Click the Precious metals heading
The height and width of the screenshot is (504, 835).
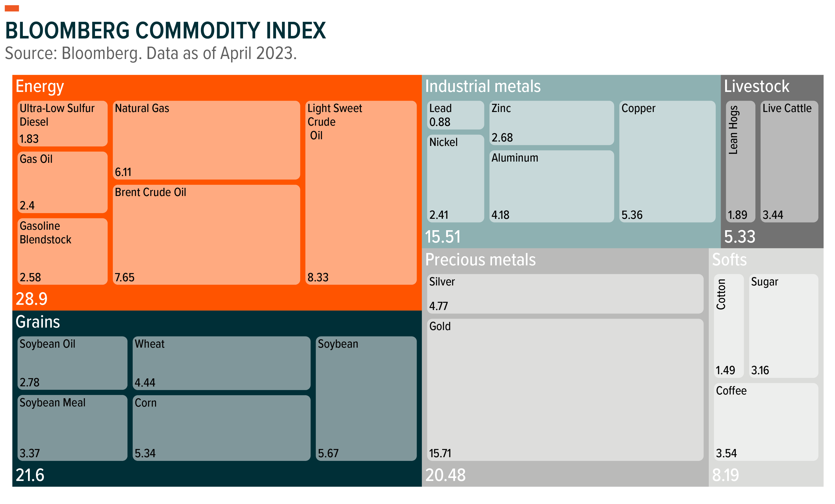click(x=480, y=260)
